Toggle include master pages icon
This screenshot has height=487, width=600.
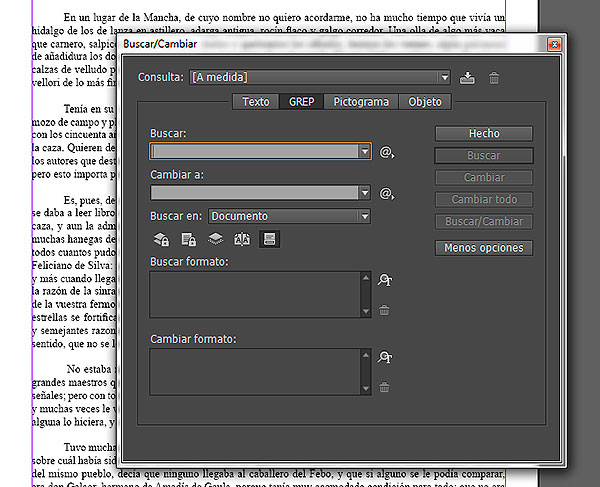242,239
